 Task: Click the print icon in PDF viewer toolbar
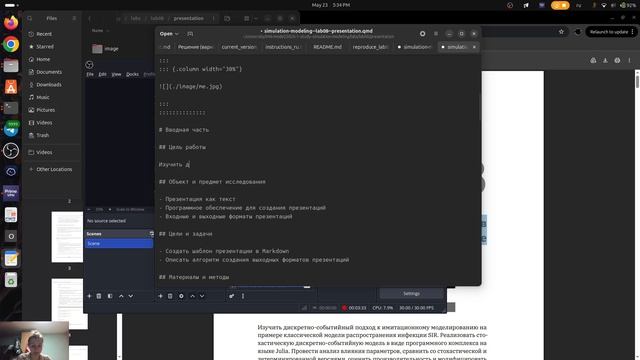click(x=617, y=60)
